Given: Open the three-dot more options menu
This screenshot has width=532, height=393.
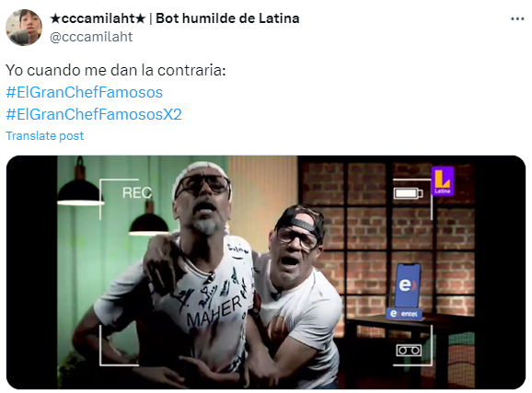Looking at the screenshot, I should pos(517,19).
